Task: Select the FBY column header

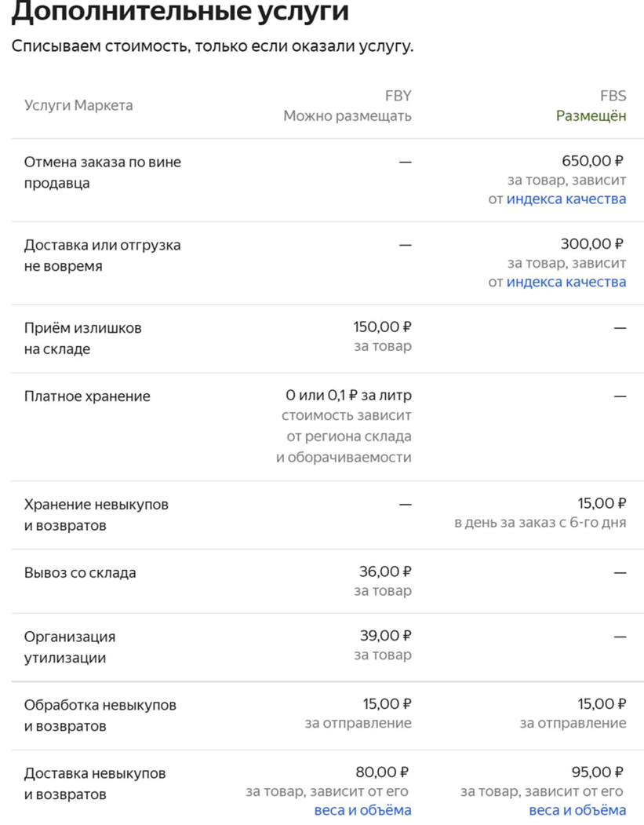Action: pyautogui.click(x=398, y=96)
